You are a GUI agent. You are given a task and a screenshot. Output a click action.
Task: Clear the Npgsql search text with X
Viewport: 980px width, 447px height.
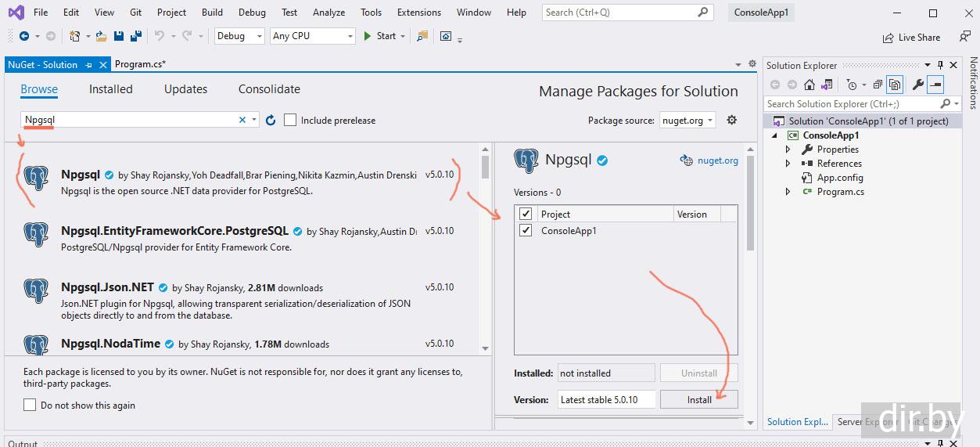pyautogui.click(x=242, y=120)
